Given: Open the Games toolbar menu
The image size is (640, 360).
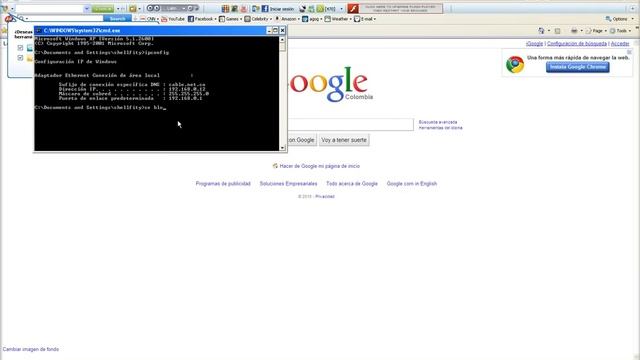Looking at the screenshot, I should [x=230, y=19].
